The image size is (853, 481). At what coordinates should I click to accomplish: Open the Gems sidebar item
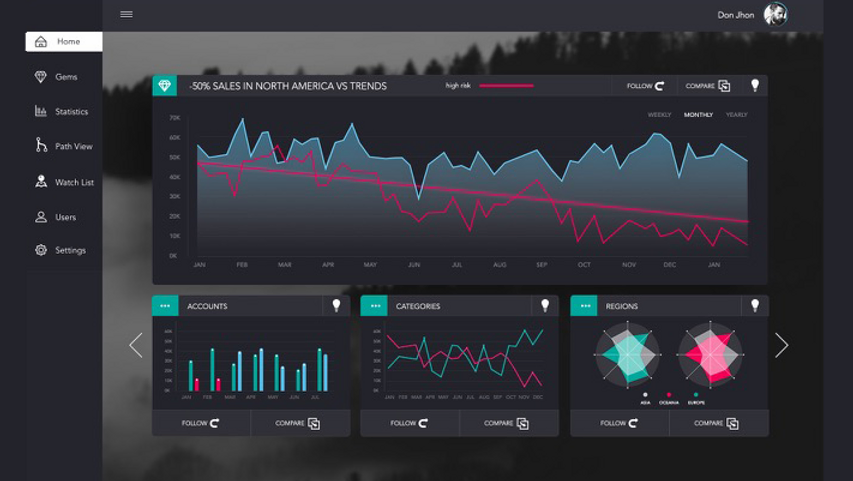[64, 77]
